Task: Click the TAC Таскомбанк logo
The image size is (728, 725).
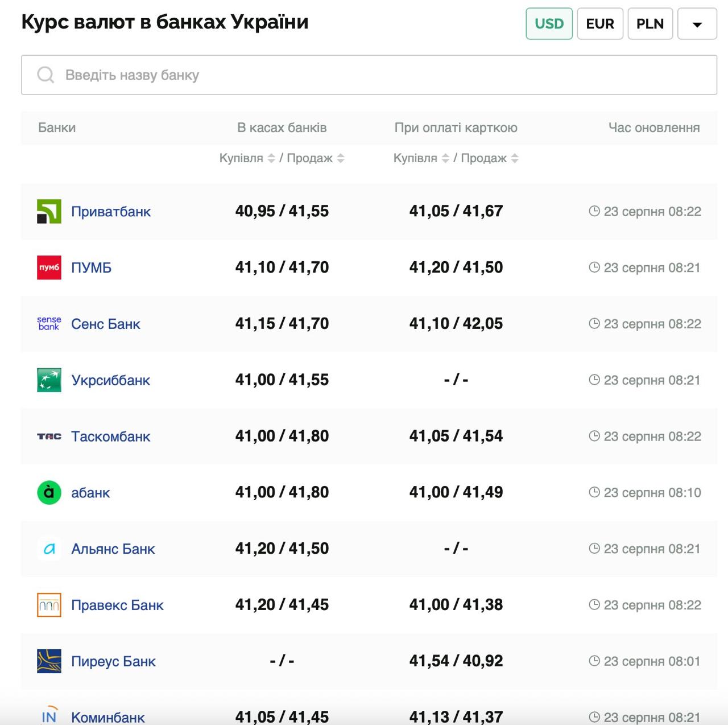Action: [49, 436]
